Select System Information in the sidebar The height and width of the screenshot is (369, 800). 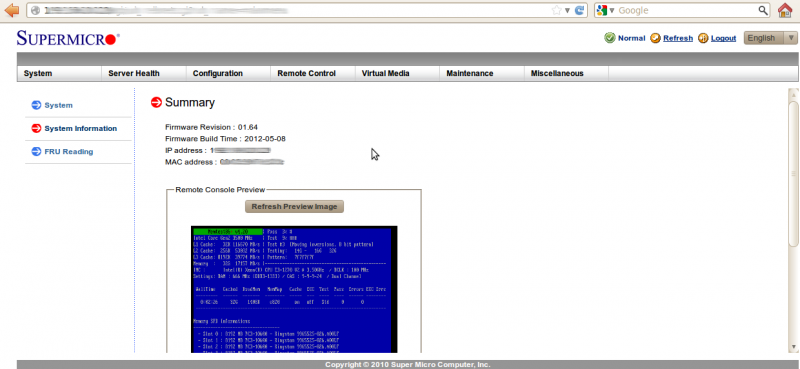81,129
